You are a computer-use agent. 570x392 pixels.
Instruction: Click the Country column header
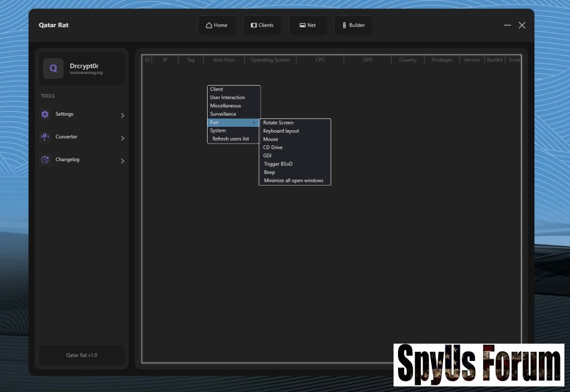(x=407, y=60)
